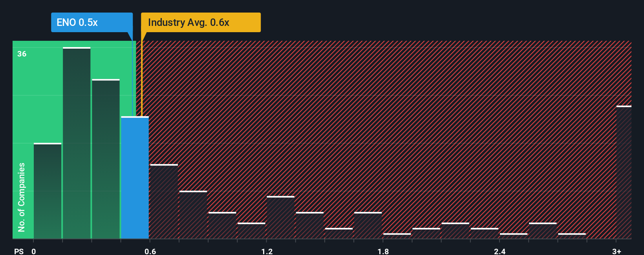Click the bar just left of the 1.8 label

pos(368,226)
